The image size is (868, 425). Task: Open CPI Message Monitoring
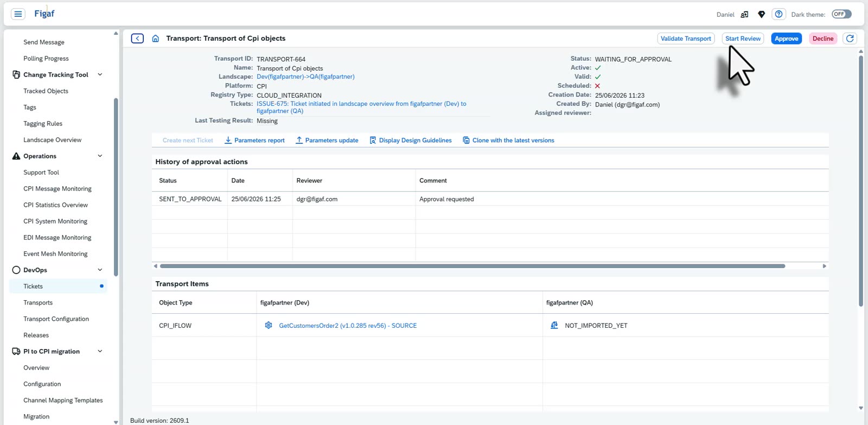pos(58,189)
